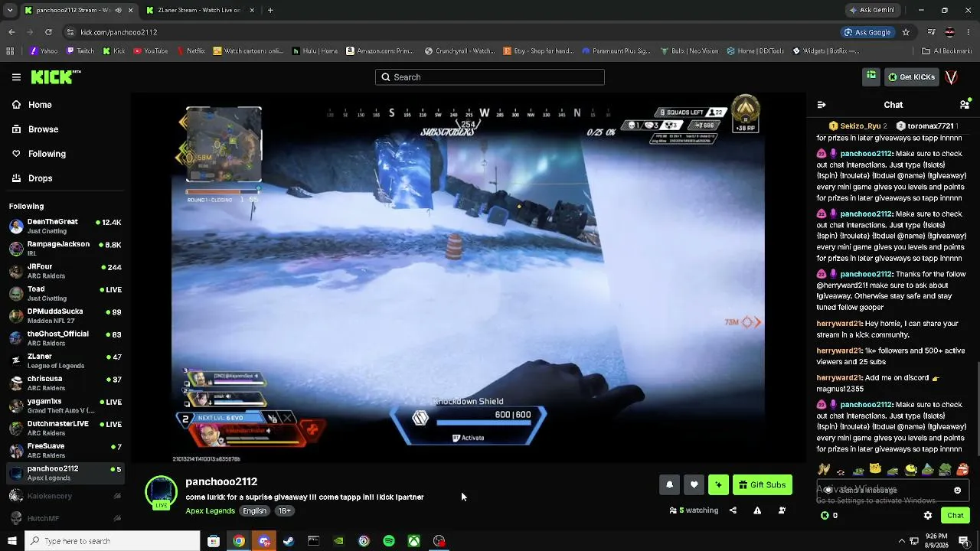Image resolution: width=980 pixels, height=551 pixels.
Task: Open the user profile avatar menu
Action: tap(952, 77)
